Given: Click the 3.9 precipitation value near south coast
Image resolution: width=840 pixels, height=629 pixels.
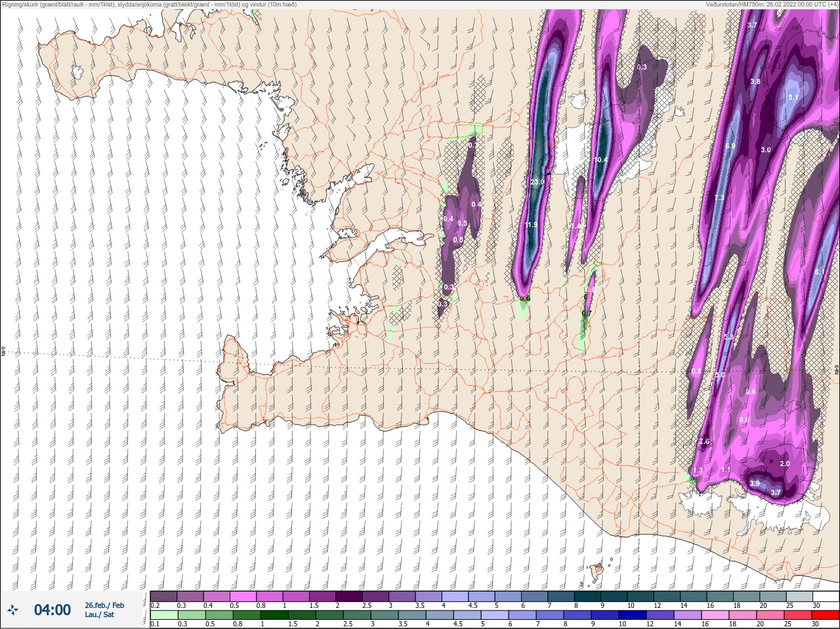Looking at the screenshot, I should pos(755,483).
